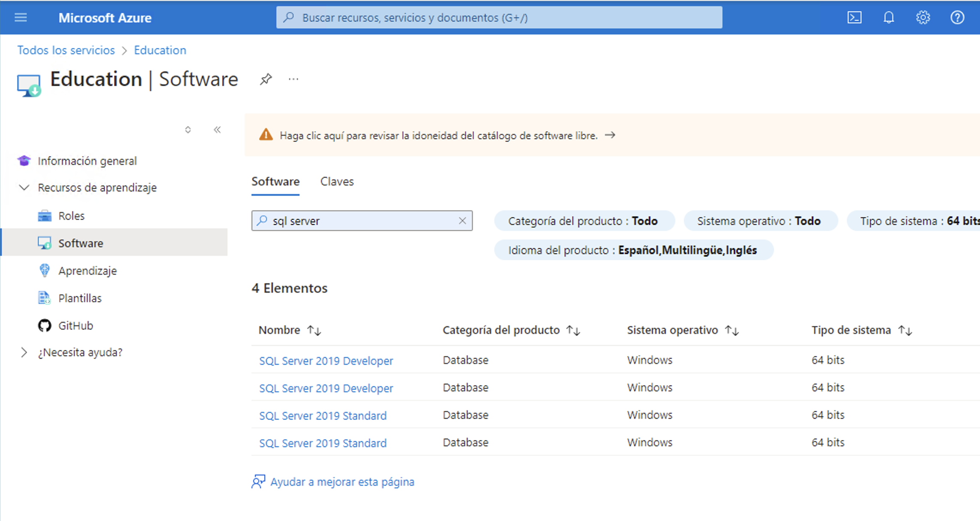The width and height of the screenshot is (980, 521).
Task: Click the Roles briefcase icon
Action: coord(45,216)
